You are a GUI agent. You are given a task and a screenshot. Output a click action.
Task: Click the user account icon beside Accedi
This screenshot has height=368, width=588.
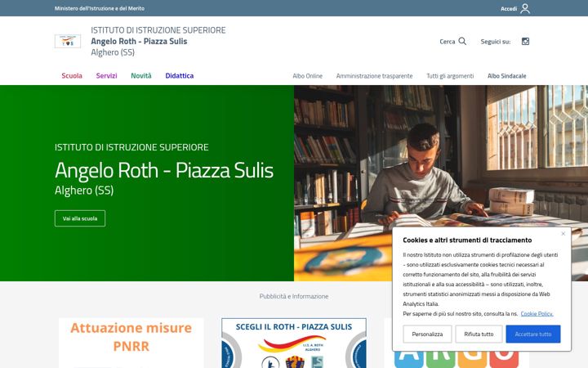[525, 8]
